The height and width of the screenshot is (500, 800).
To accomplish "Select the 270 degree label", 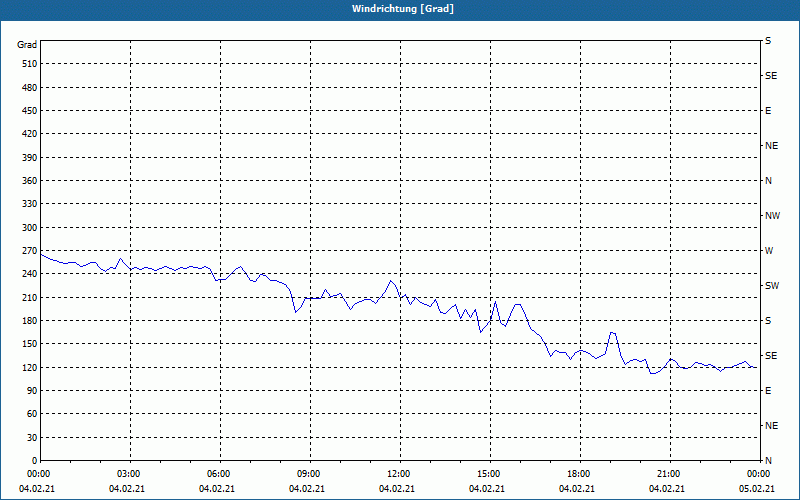I will point(30,251).
